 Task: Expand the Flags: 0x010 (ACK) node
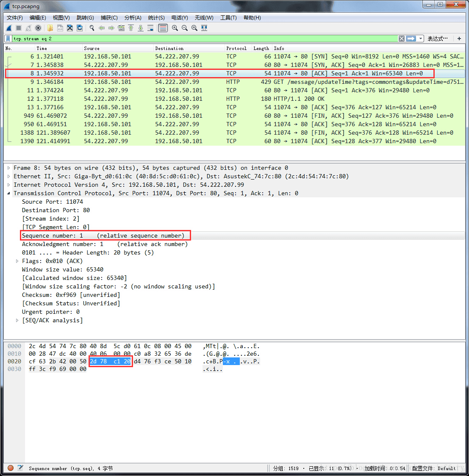click(17, 261)
